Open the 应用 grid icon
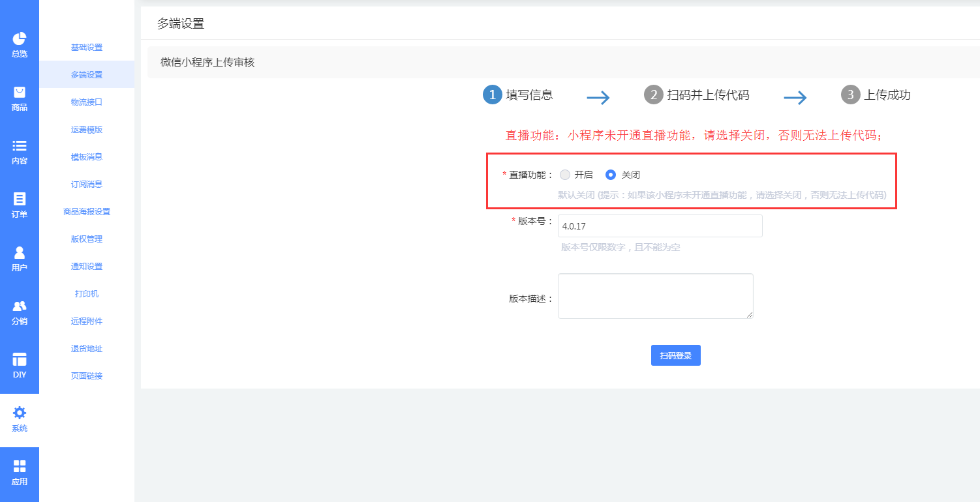Viewport: 980px width, 502px height. 20,467
